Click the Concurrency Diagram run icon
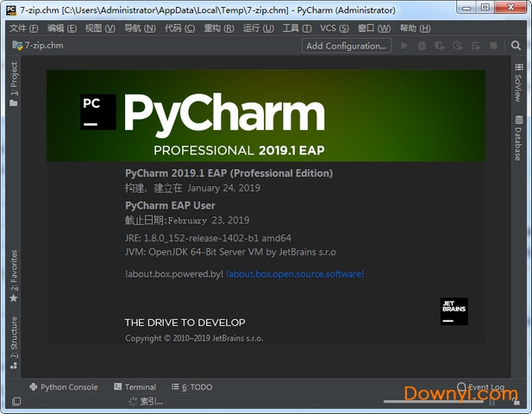 point(476,46)
